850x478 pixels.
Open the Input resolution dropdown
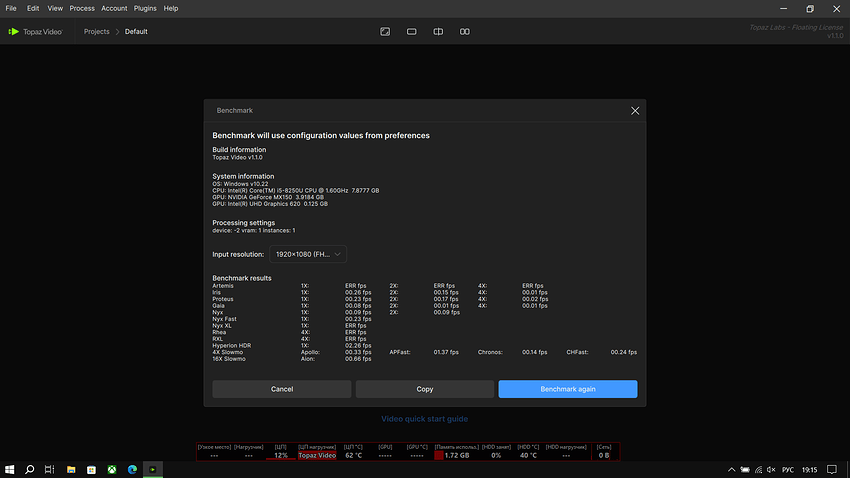click(308, 254)
